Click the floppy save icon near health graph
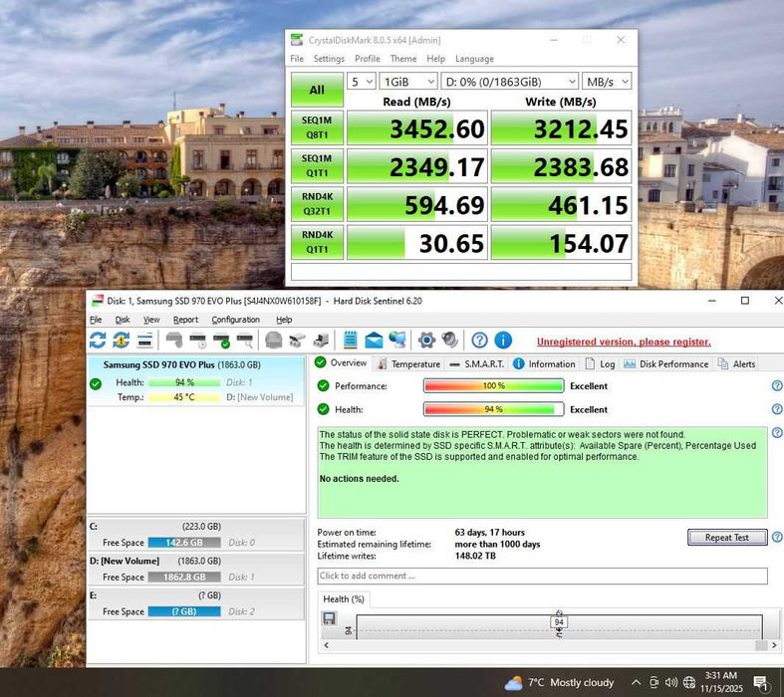Viewport: 784px width, 697px height. click(x=329, y=618)
